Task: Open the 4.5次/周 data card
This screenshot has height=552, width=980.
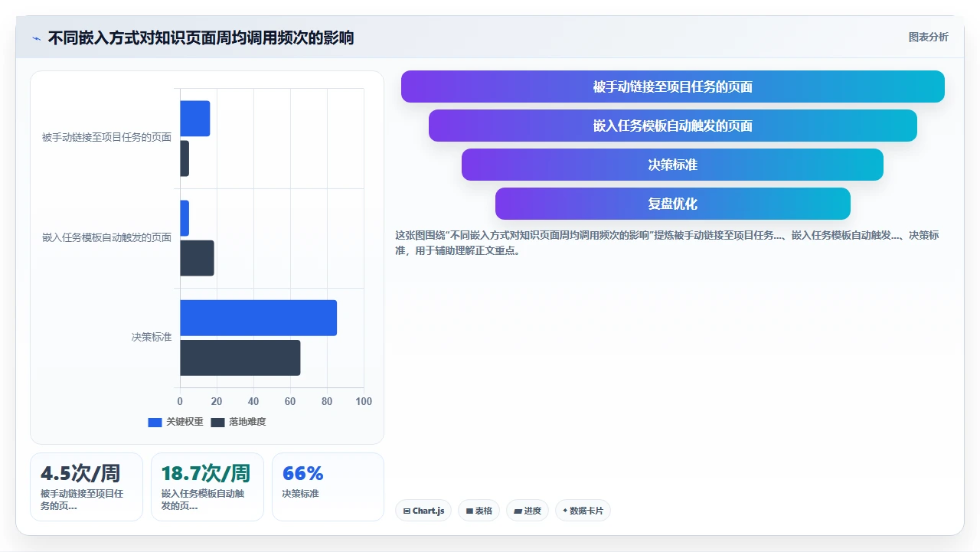Action: tap(87, 487)
